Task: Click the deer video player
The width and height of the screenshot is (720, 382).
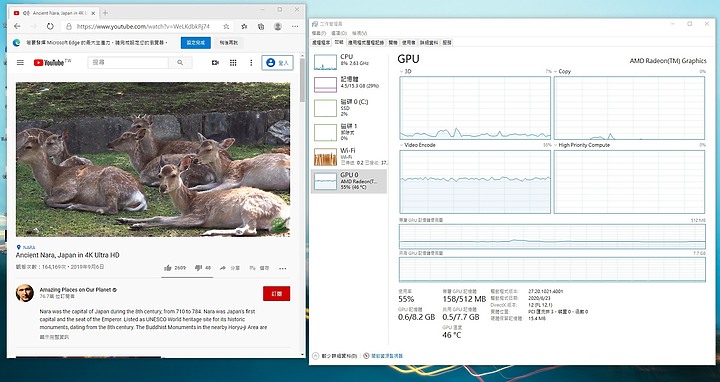Action: coord(153,159)
